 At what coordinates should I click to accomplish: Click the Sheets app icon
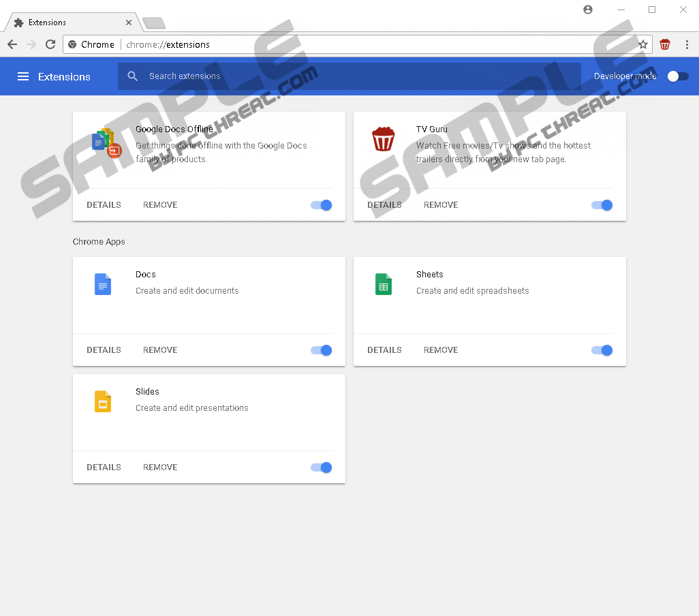point(384,284)
